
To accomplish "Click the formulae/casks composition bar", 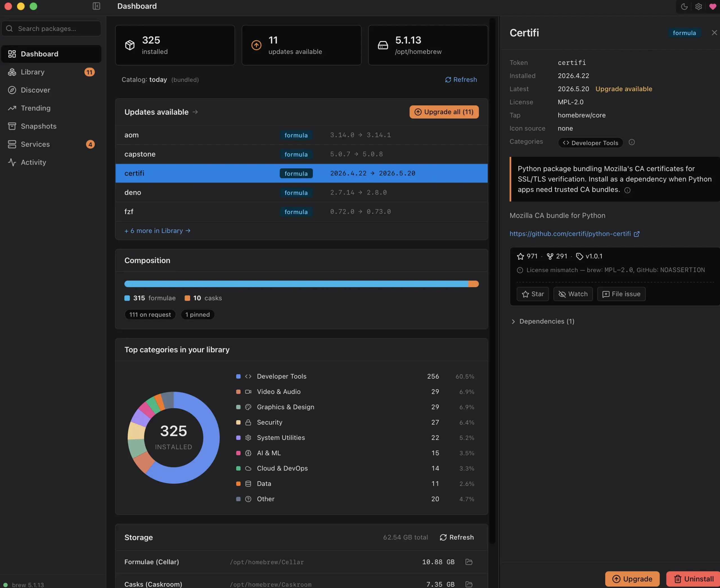I will point(301,284).
